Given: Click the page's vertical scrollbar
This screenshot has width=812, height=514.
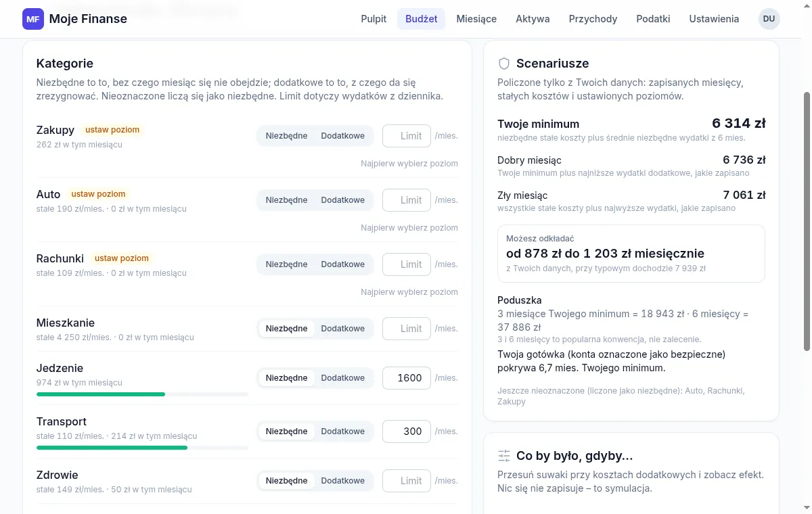Looking at the screenshot, I should tap(807, 222).
